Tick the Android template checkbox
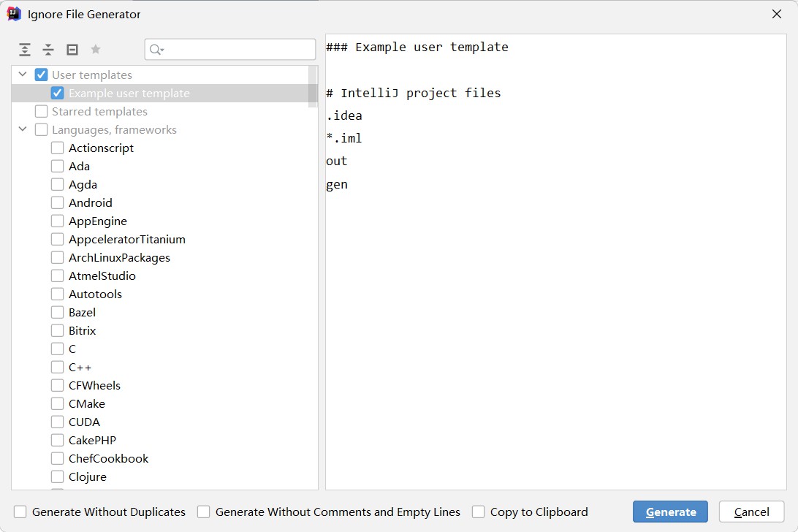 (58, 202)
